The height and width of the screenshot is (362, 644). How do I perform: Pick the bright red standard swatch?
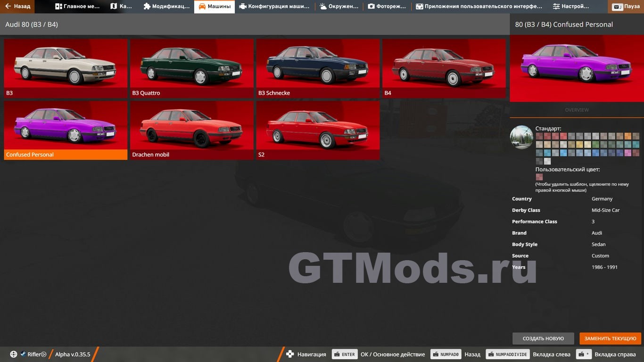click(563, 136)
